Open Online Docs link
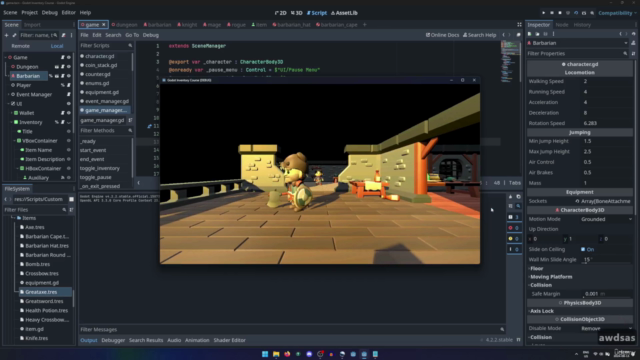Viewport: 640px width, 360px height. 442,35
